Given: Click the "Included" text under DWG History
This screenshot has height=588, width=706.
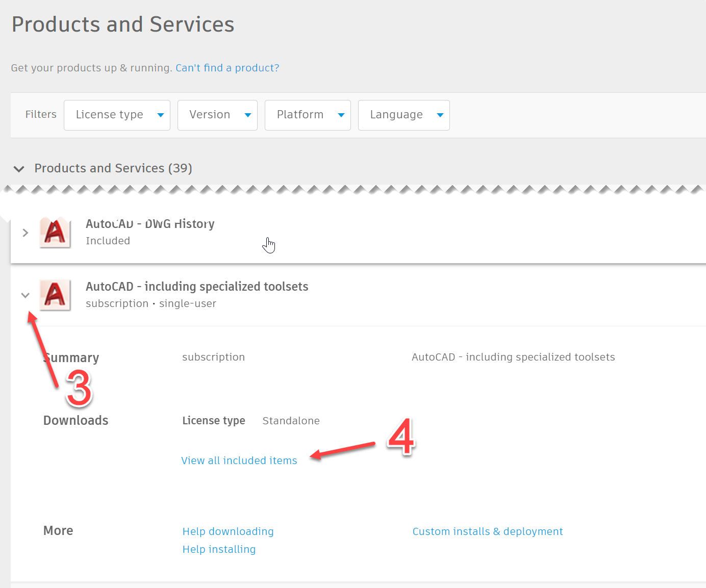Looking at the screenshot, I should point(108,241).
